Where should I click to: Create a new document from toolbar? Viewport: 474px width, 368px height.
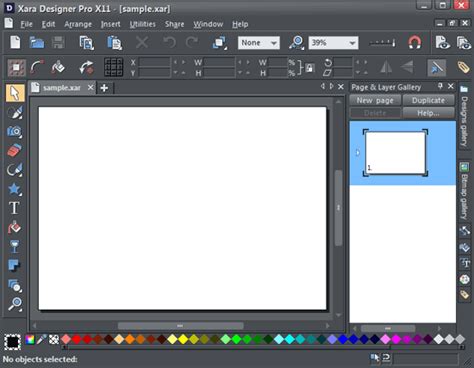pyautogui.click(x=15, y=43)
